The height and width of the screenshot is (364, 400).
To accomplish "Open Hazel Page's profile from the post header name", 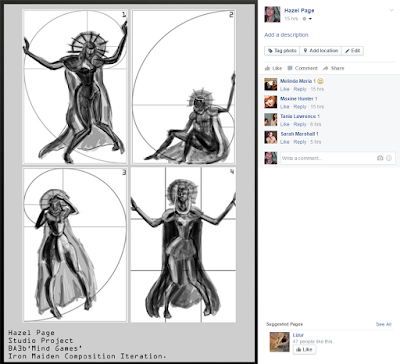I will (x=299, y=10).
